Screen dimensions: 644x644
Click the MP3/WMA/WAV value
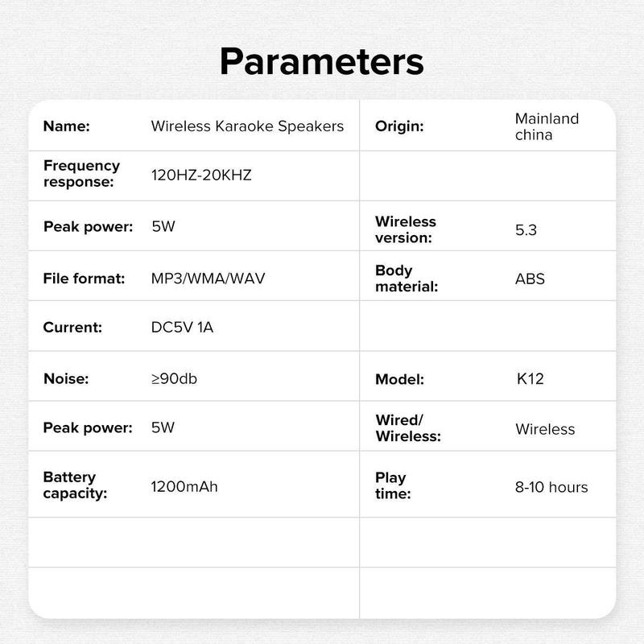pos(208,279)
